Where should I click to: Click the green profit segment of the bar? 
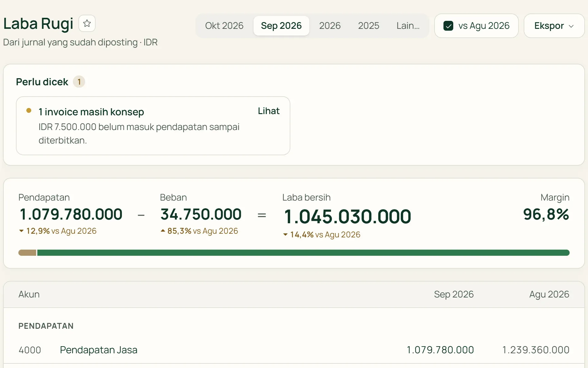303,253
